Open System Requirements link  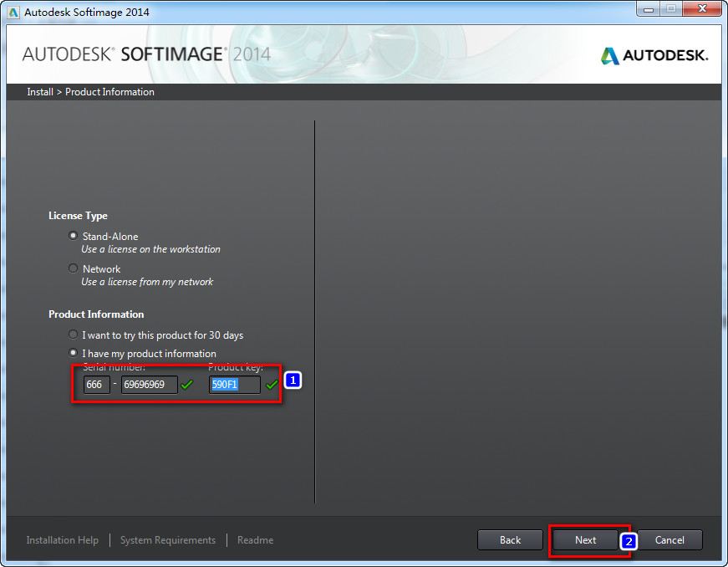point(168,540)
